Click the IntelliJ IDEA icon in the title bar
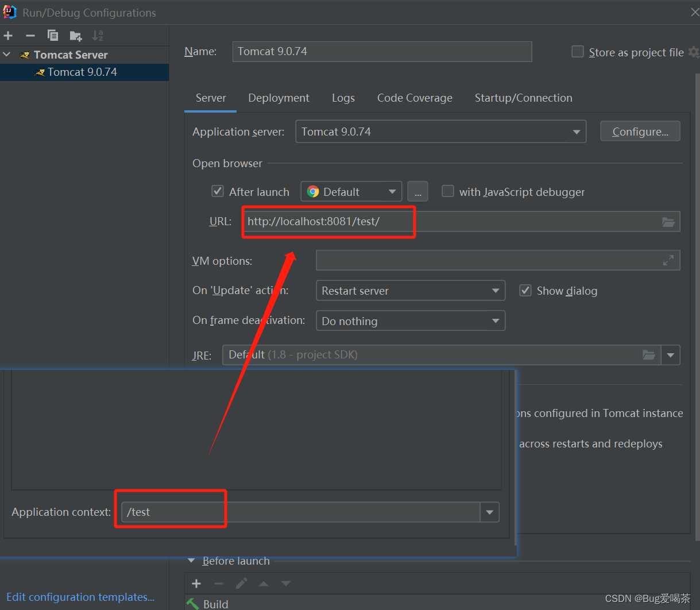The width and height of the screenshot is (700, 610). click(x=10, y=12)
